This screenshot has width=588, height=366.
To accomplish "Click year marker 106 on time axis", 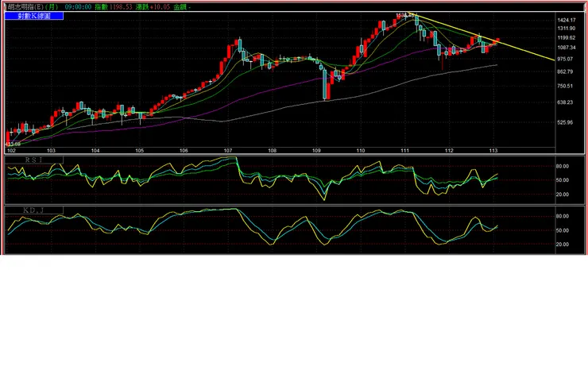I will tap(184, 151).
